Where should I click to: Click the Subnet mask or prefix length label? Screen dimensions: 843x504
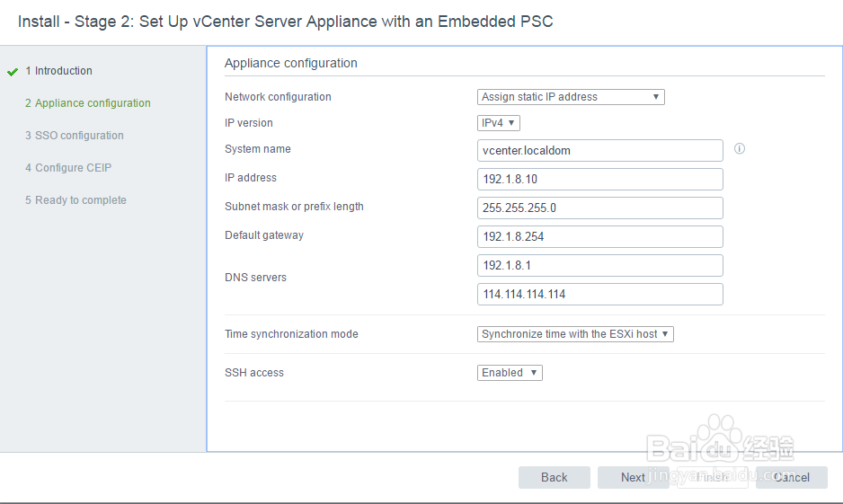[294, 207]
